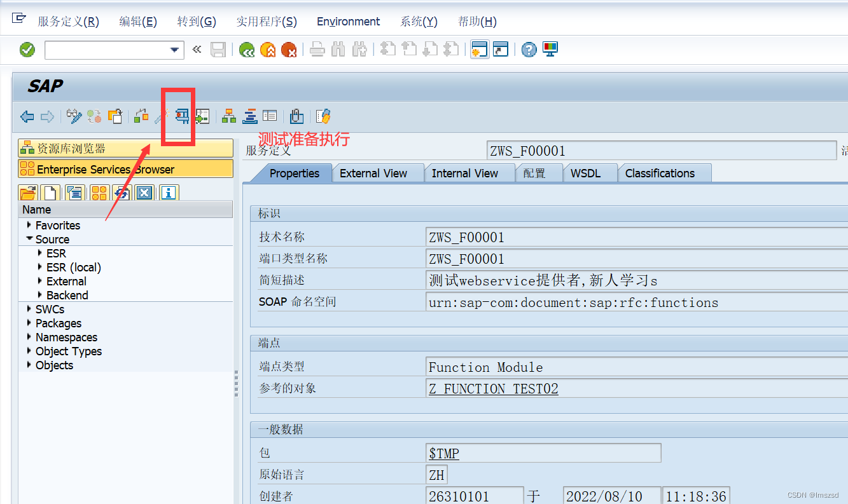The height and width of the screenshot is (504, 848).
Task: Open the 帮助(H) menu
Action: pyautogui.click(x=477, y=22)
